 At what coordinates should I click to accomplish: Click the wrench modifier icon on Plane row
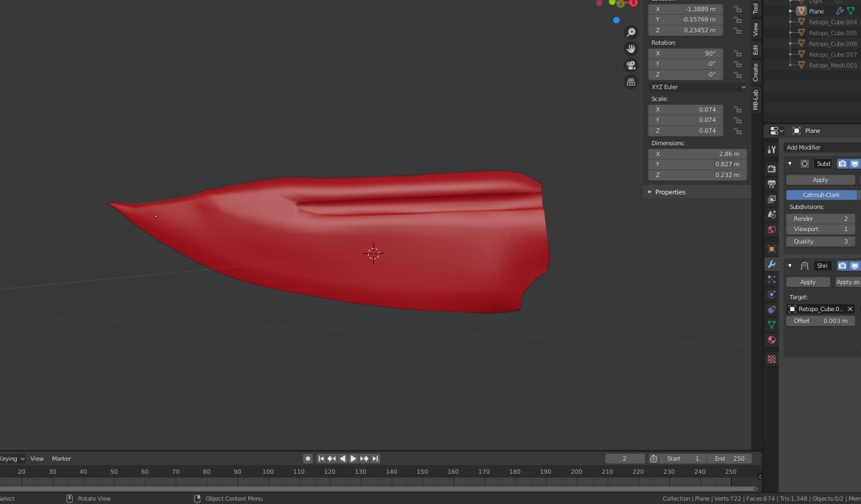[x=839, y=11]
